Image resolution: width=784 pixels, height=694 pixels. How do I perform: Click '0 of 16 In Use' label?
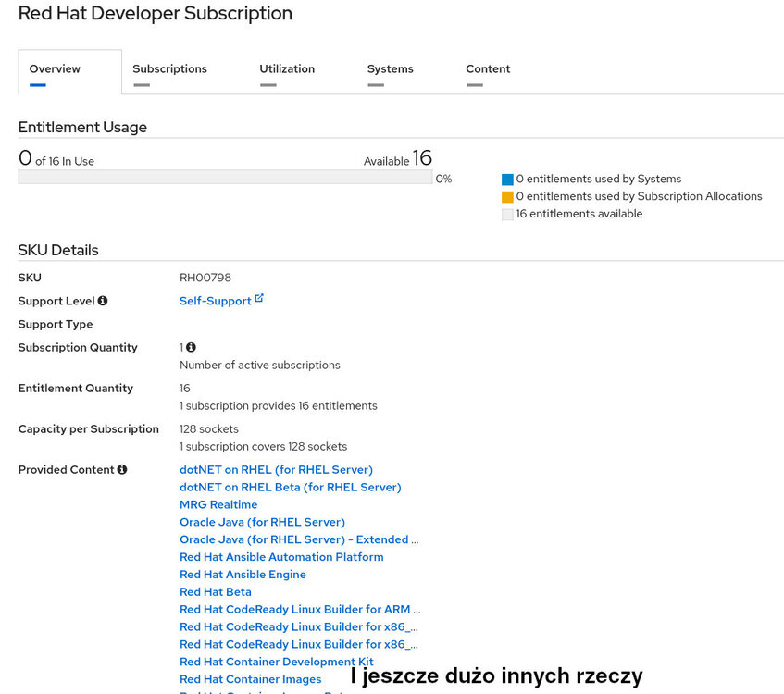(x=56, y=158)
